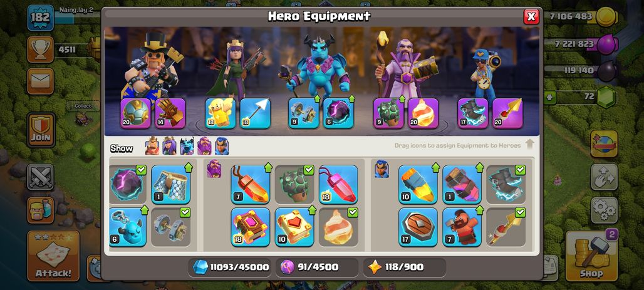Tap the equipped Dark Orb with checkmark
The width and height of the screenshot is (644, 290).
(128, 184)
